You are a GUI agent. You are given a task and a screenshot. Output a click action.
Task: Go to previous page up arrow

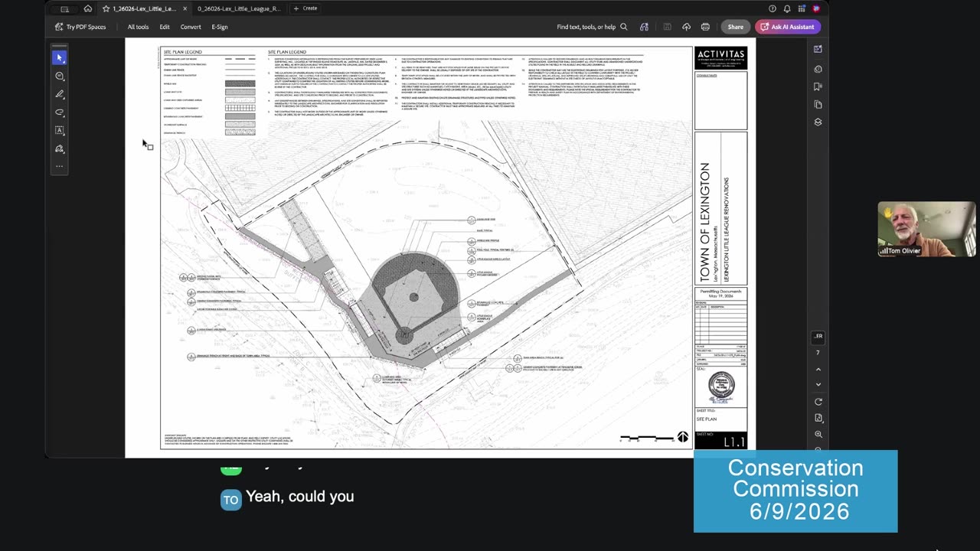point(818,369)
